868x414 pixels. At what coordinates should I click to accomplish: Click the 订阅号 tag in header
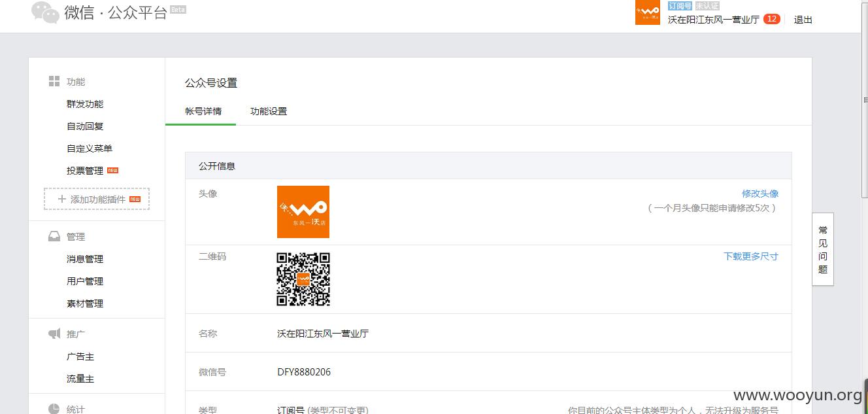coord(680,6)
